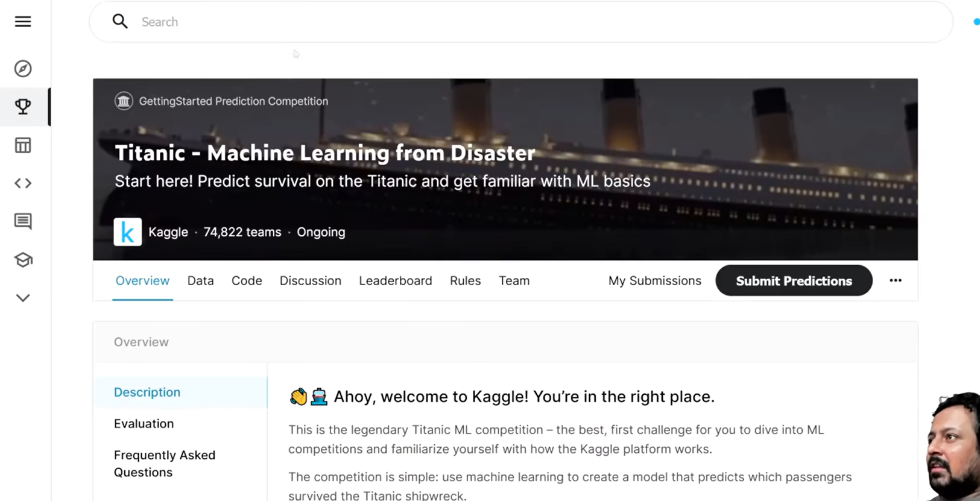Switch to the Discussion tab
Screen dimensions: 980x501
(311, 281)
